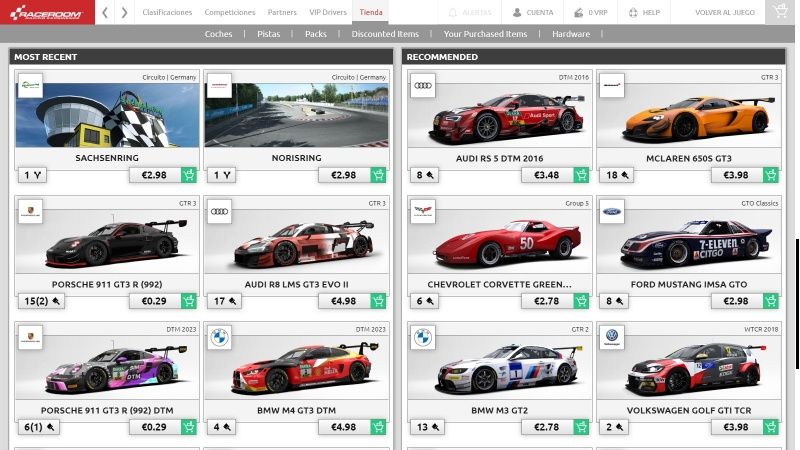Click the Porsche logo on 911 GT3 R (992) card
Screen dimensions: 800x450
point(30,211)
